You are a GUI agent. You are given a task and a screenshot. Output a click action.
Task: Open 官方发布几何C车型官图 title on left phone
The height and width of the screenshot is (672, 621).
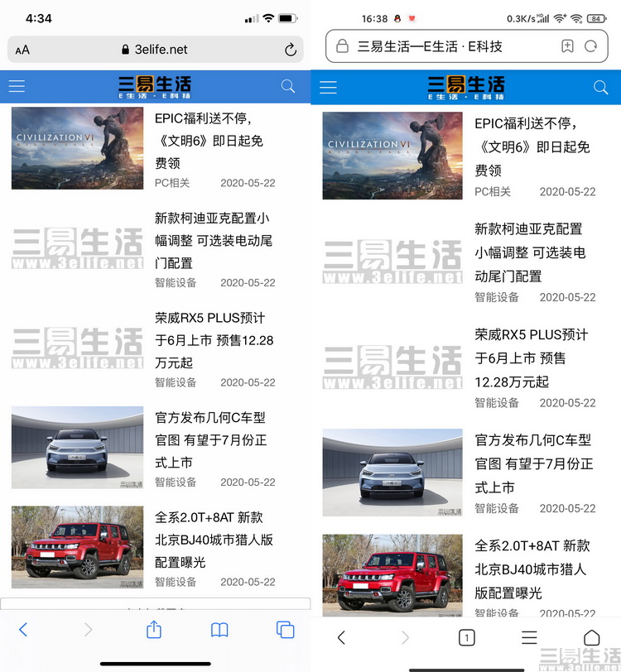210,440
